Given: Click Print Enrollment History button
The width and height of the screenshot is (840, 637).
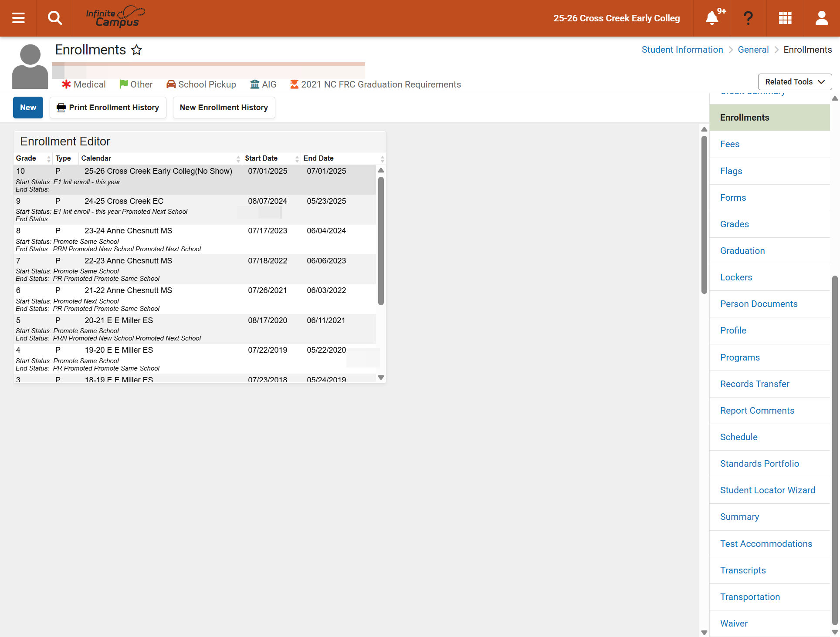Looking at the screenshot, I should 108,108.
